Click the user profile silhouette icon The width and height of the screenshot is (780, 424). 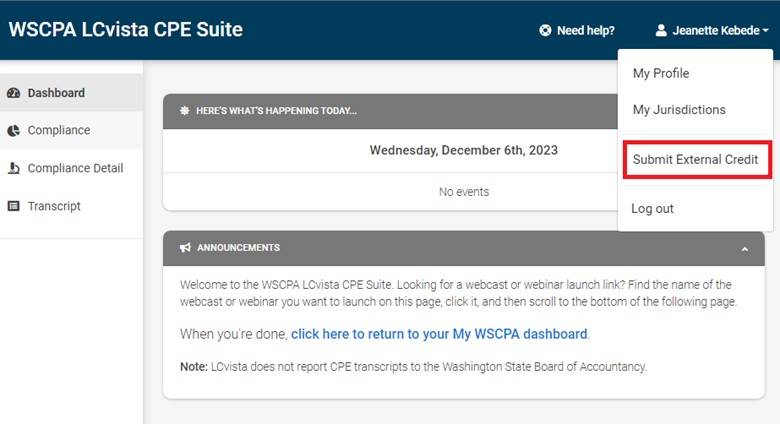click(x=661, y=30)
